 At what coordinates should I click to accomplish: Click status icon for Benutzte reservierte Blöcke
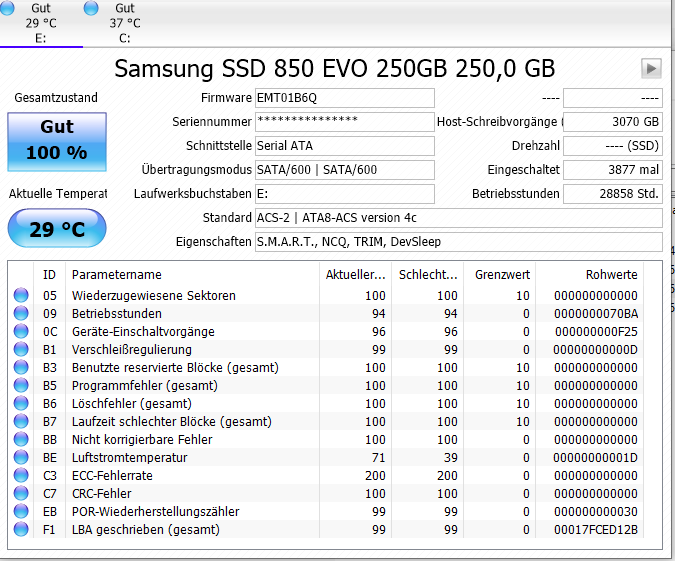point(21,367)
